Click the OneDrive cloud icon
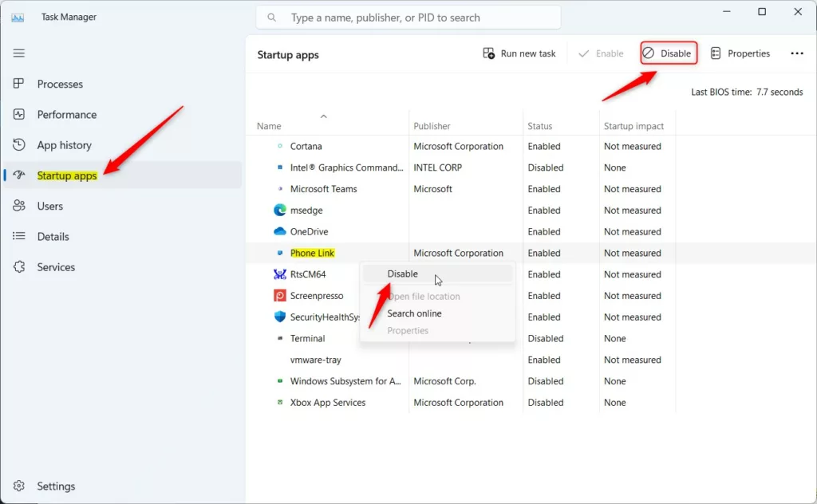 [x=280, y=231]
